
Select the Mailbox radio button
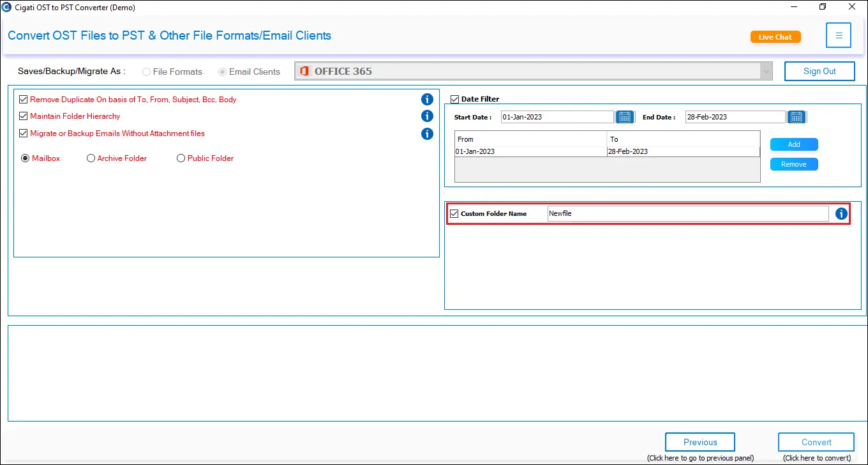tap(26, 158)
